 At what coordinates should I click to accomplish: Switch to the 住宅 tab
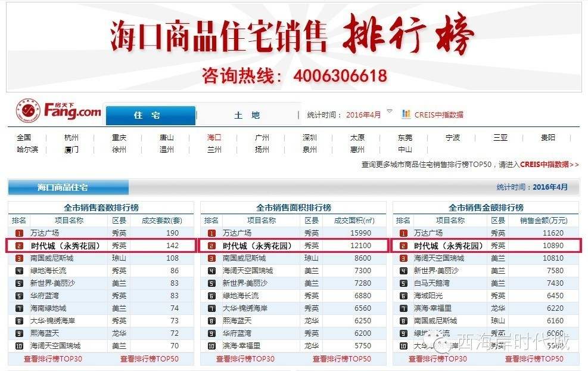pyautogui.click(x=150, y=115)
